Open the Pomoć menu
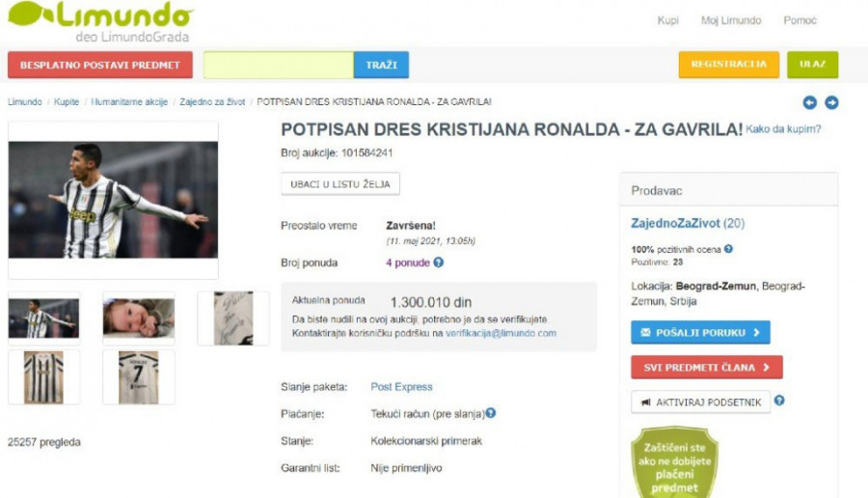The width and height of the screenshot is (868, 498). [x=800, y=20]
